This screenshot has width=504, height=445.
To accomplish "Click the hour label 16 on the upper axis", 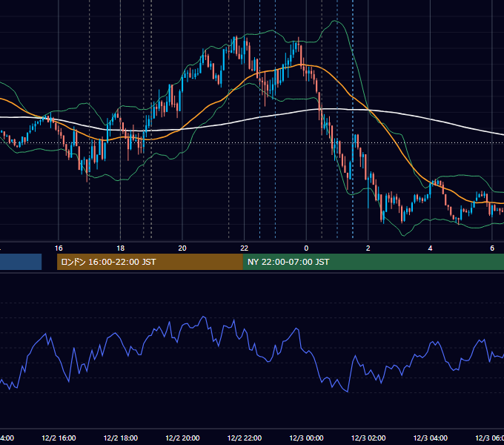I will coord(59,248).
